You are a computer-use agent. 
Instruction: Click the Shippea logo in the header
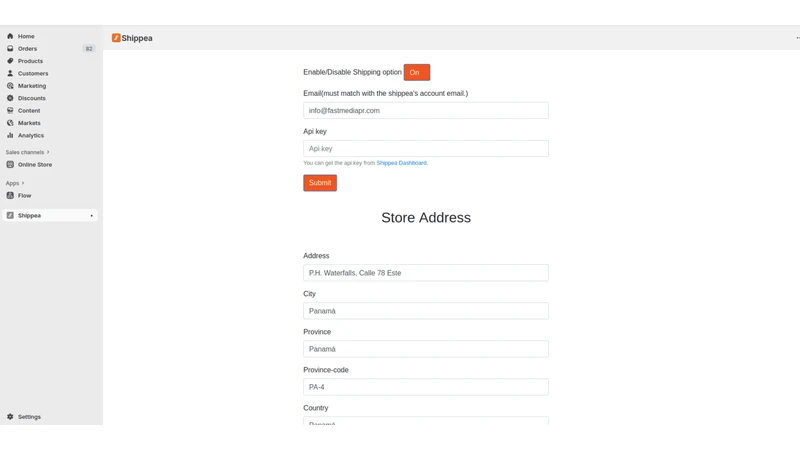tap(116, 38)
